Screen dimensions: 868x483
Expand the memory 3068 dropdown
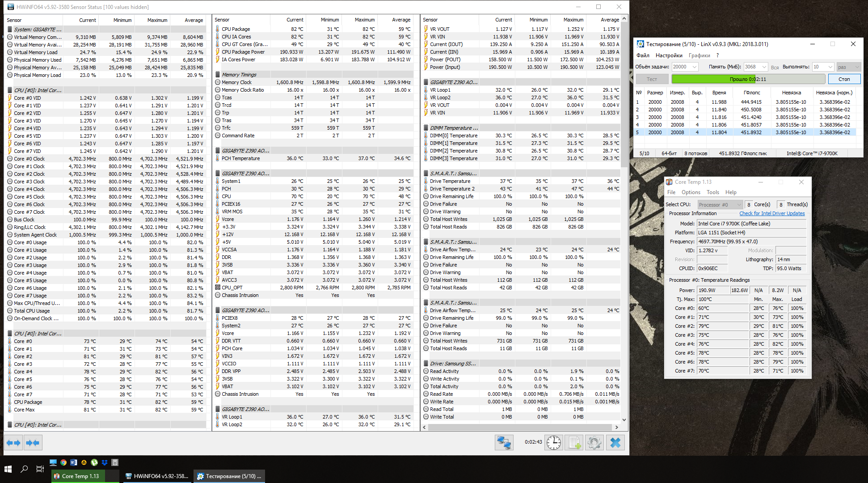[x=764, y=67]
